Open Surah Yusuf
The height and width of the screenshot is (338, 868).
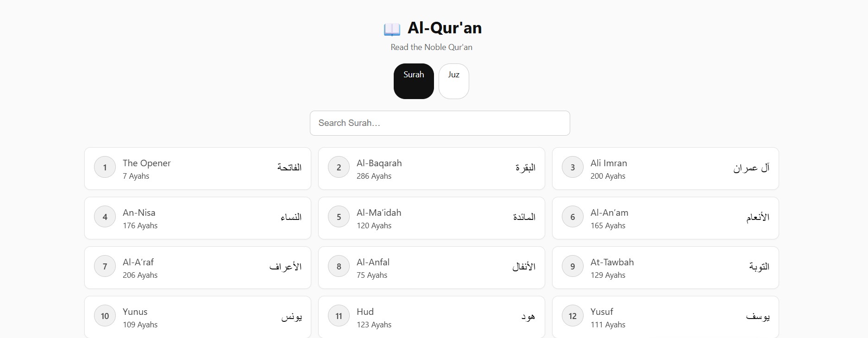665,316
